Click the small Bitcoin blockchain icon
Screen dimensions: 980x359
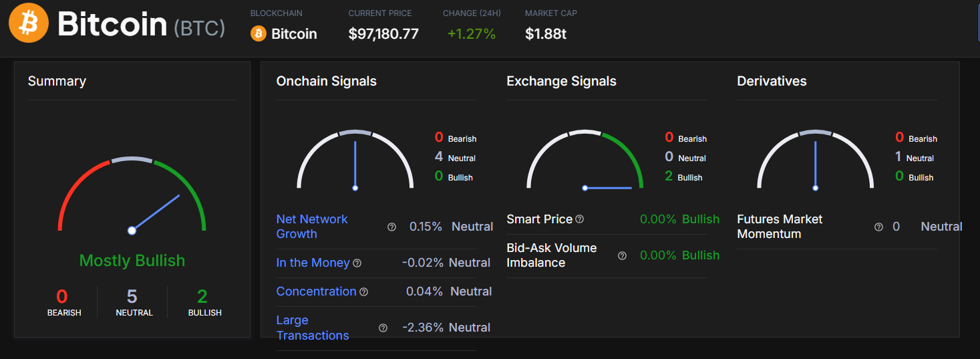tap(259, 33)
